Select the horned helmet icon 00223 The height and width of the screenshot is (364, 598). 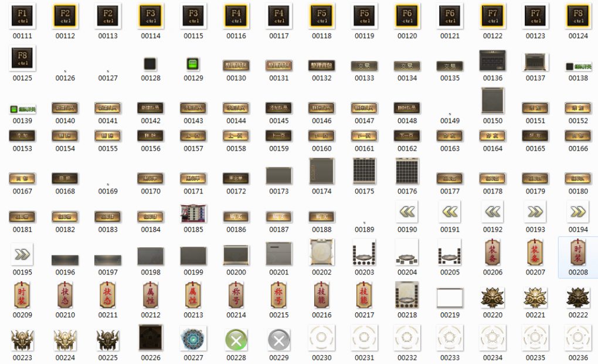click(22, 339)
